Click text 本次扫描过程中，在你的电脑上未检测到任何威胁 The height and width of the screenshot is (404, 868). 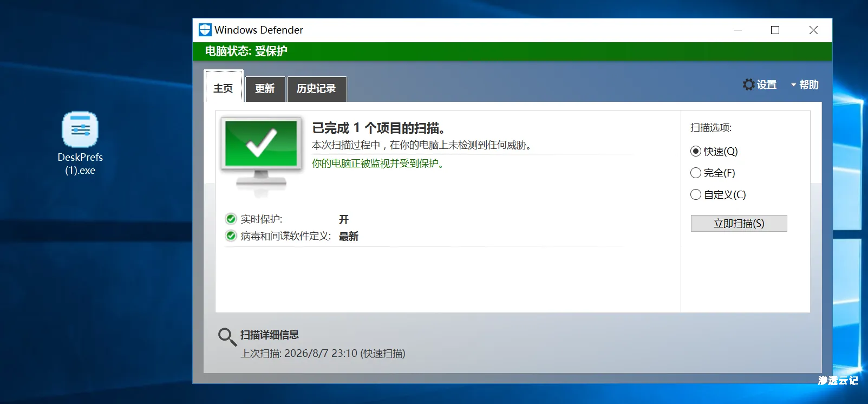[x=423, y=145]
